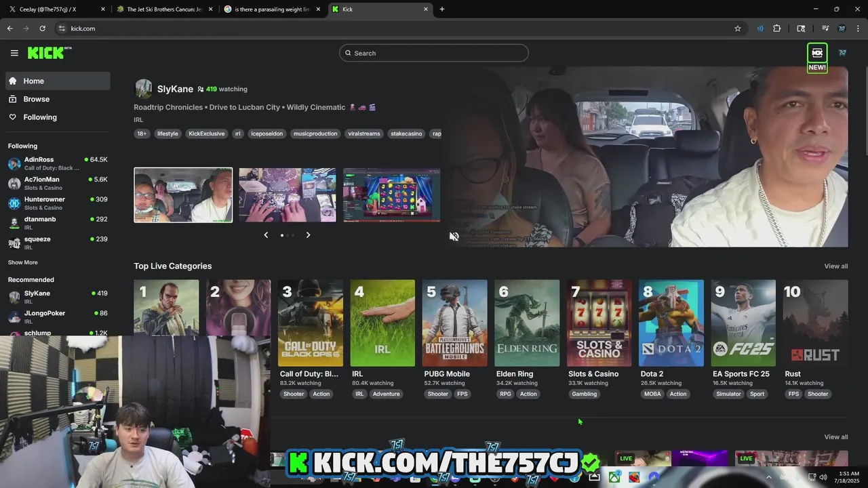Open the Elden Ring category card
Screen dimensions: 868x488
pyautogui.click(x=527, y=323)
